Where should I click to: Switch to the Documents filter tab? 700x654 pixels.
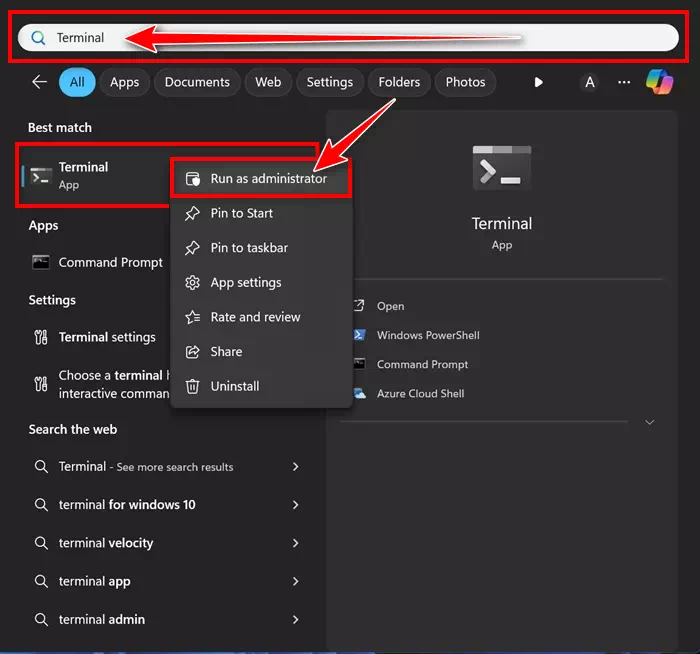coord(197,82)
